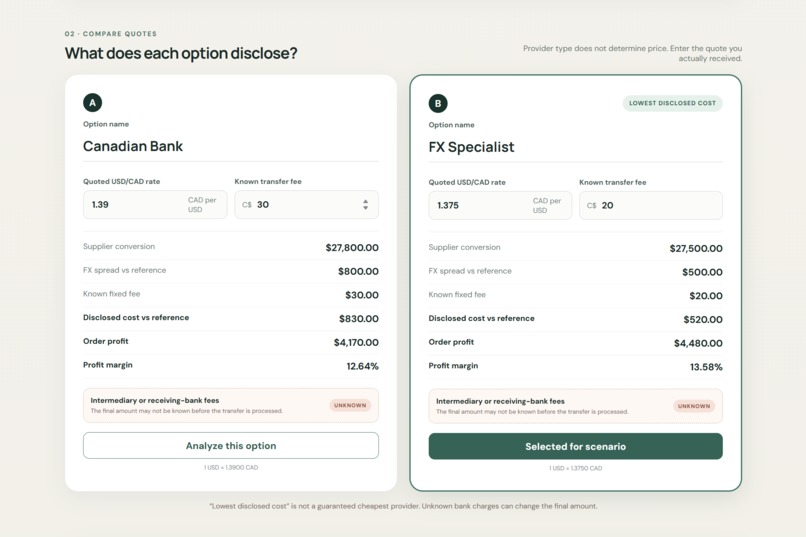Click the $27,500.00 supplier conversion value
The image size is (806, 537).
click(696, 248)
